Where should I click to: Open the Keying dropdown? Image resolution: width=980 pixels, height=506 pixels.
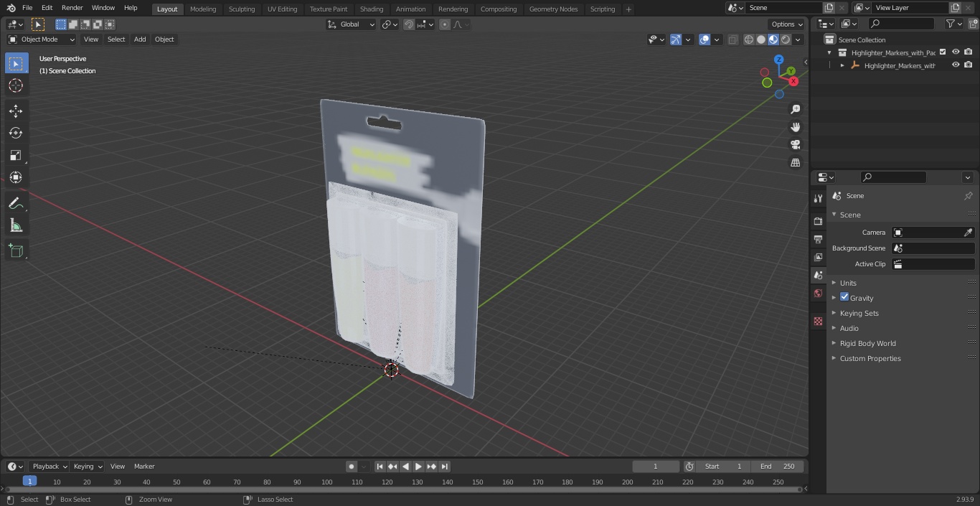pyautogui.click(x=88, y=467)
